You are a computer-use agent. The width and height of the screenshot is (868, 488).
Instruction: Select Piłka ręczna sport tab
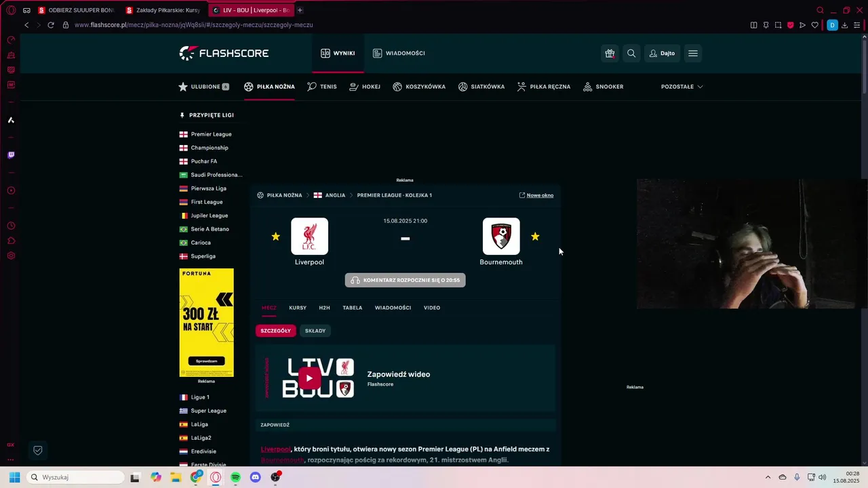tap(543, 87)
